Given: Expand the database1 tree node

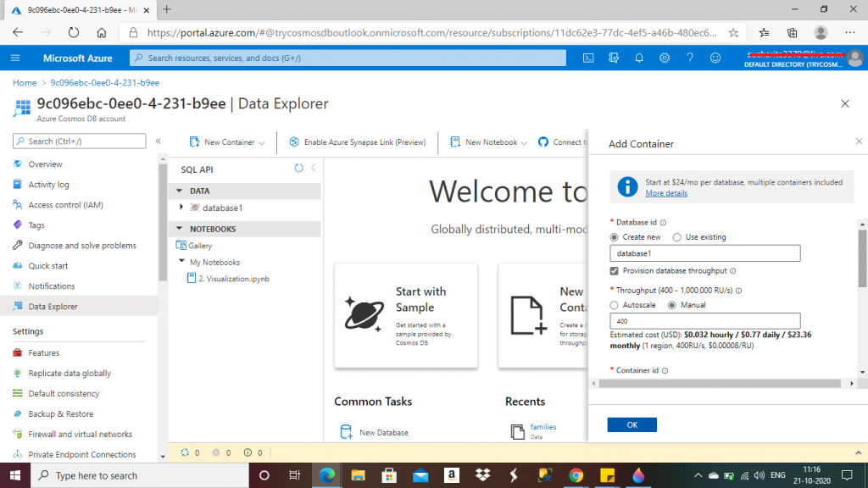Looking at the screenshot, I should [x=181, y=208].
